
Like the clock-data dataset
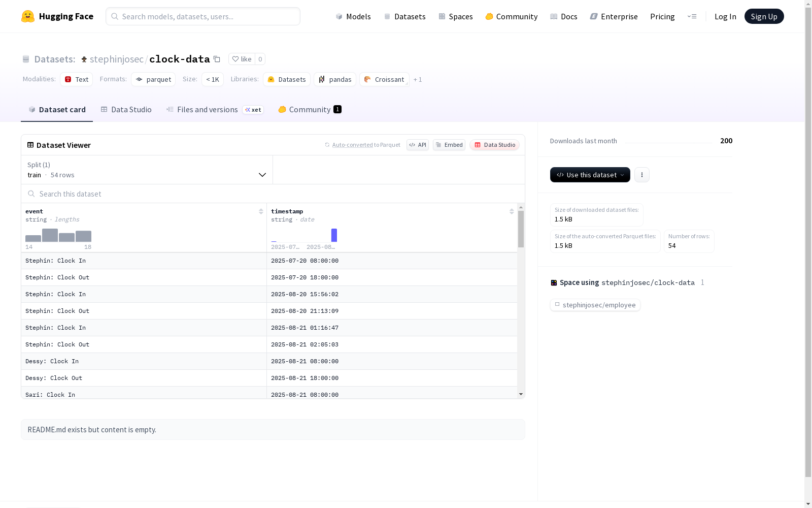coord(242,59)
